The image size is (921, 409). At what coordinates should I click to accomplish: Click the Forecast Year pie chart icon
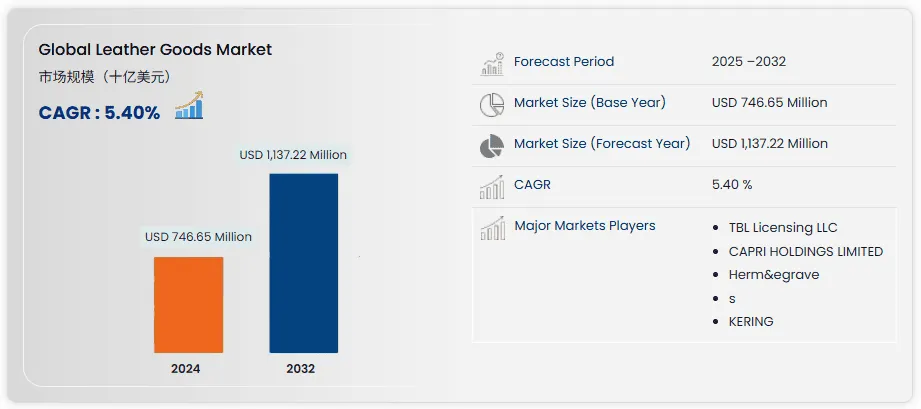point(491,145)
